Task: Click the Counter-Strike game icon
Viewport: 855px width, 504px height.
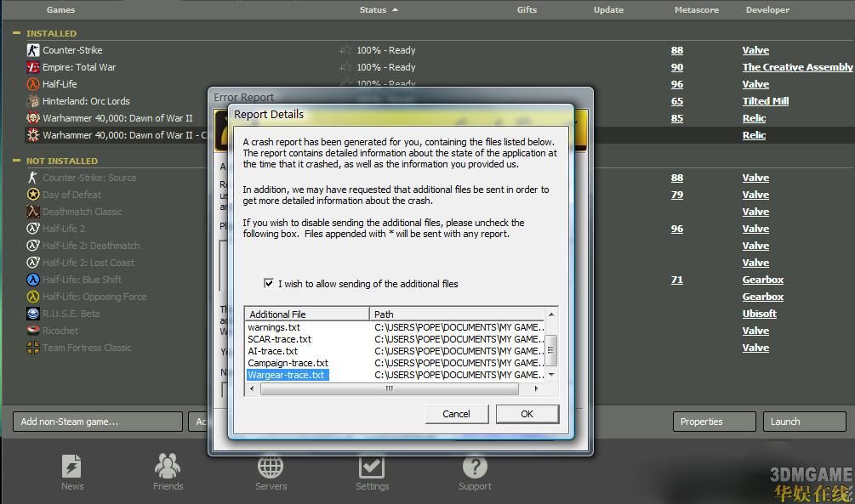Action: [33, 50]
